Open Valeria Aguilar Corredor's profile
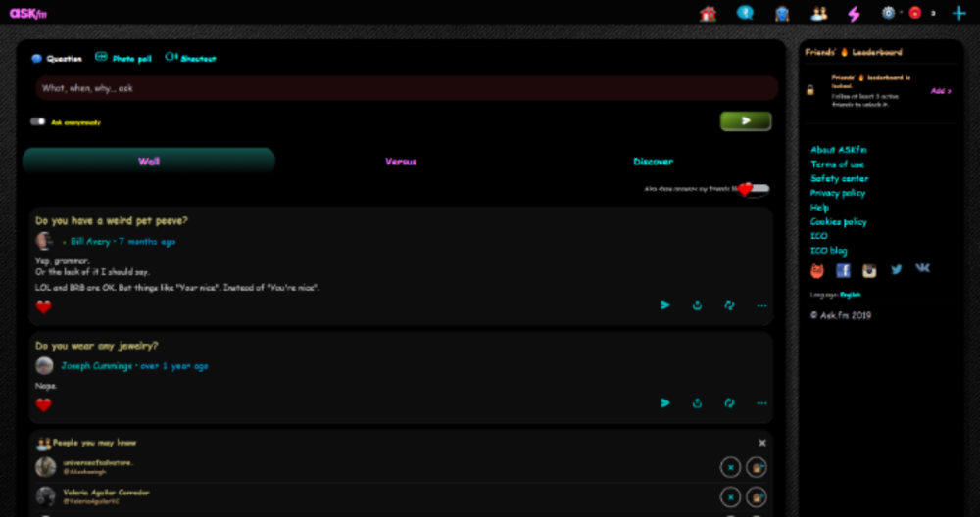Screen dimensions: 980x517 106,493
